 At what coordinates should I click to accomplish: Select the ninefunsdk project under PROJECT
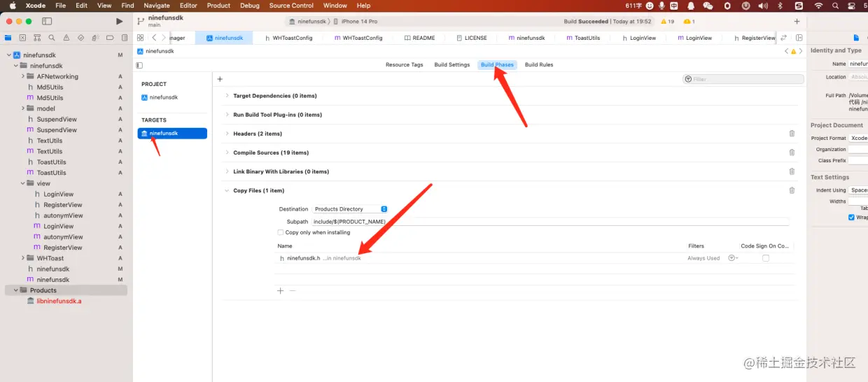[x=160, y=97]
